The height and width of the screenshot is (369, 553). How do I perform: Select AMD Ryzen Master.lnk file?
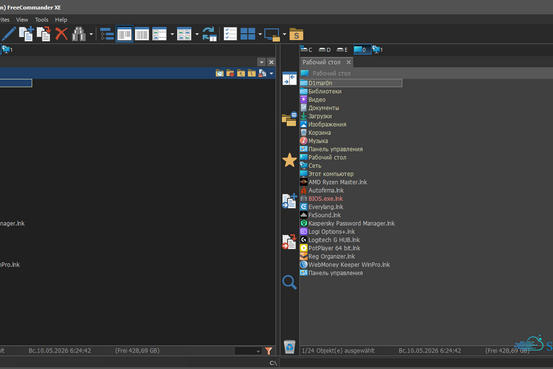click(x=338, y=182)
